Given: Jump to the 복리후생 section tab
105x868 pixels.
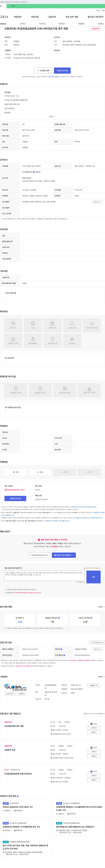Looking at the screenshot, I should coord(62,24).
